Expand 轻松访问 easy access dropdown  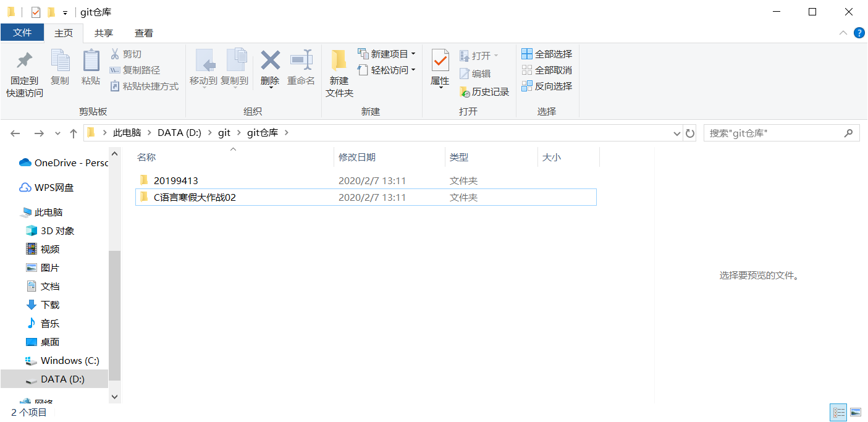(x=413, y=70)
